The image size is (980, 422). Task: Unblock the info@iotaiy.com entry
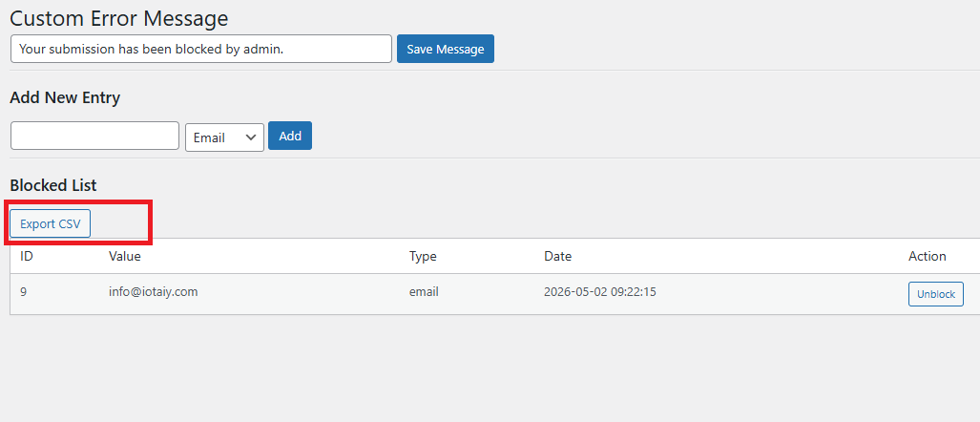(x=935, y=294)
